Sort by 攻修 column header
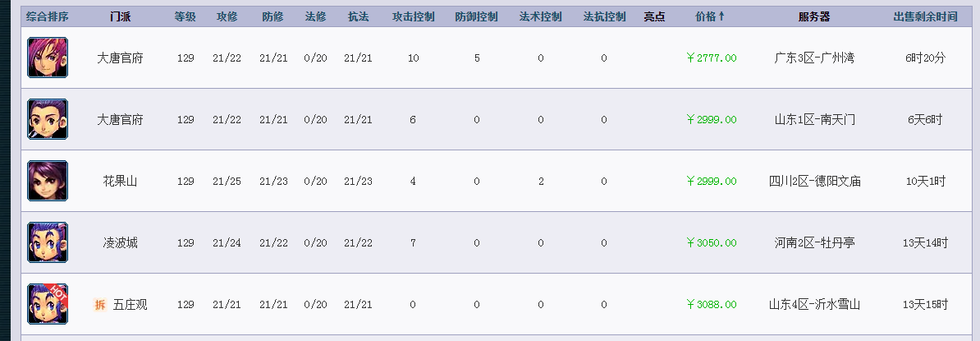Viewport: 980px width, 341px height. click(227, 17)
